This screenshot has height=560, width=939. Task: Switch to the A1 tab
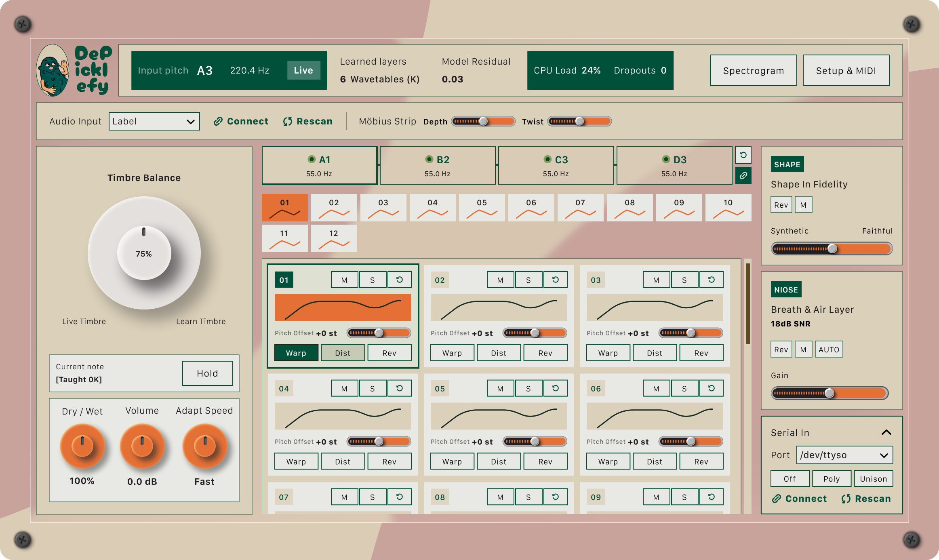tap(320, 166)
